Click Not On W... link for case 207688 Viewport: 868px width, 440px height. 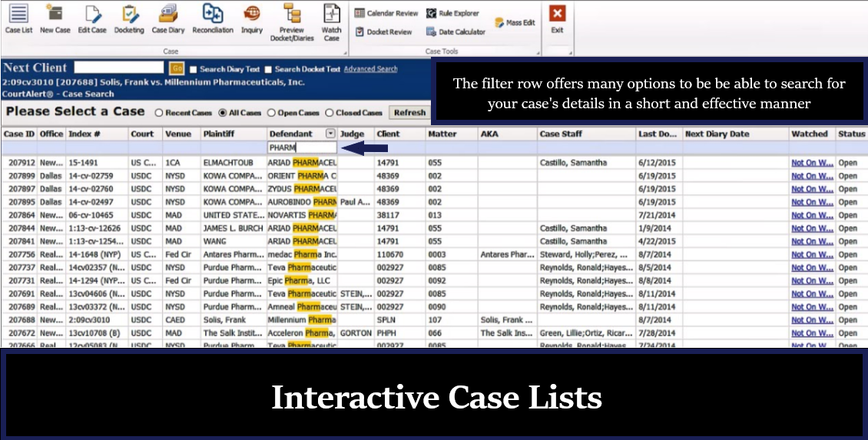coord(811,320)
